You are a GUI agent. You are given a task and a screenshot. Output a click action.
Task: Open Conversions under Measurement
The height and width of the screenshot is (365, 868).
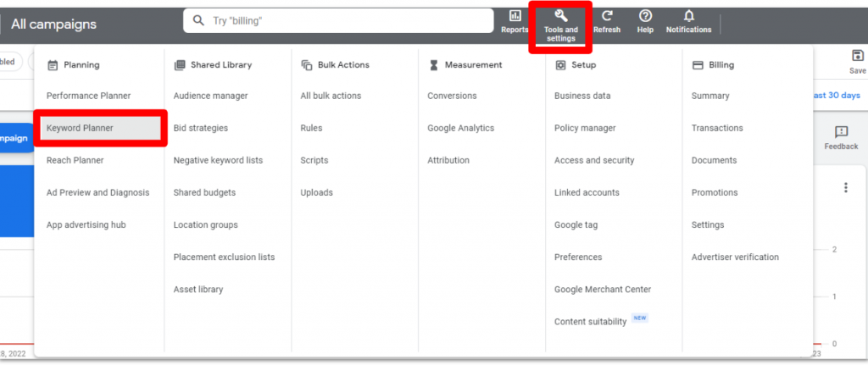(x=452, y=96)
